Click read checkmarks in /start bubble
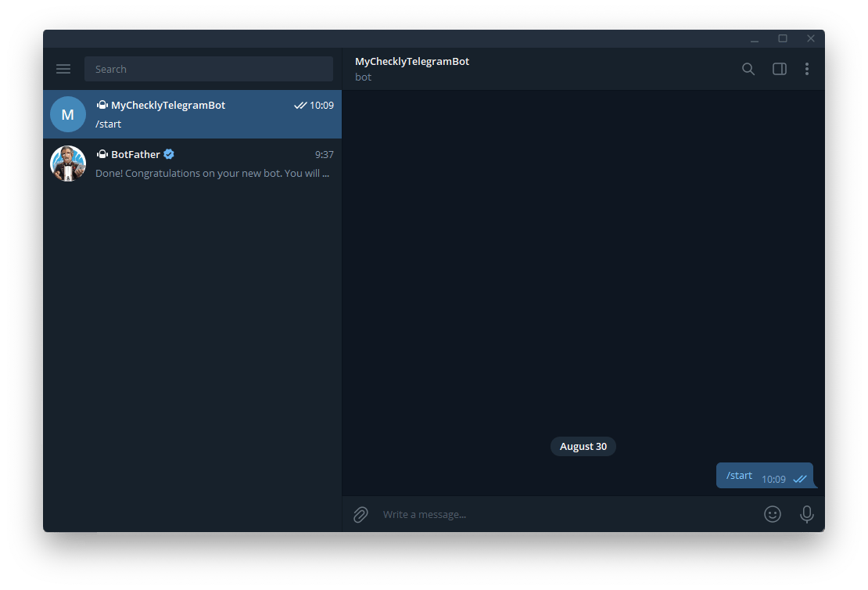Screen dimensions: 868x590 click(x=800, y=479)
